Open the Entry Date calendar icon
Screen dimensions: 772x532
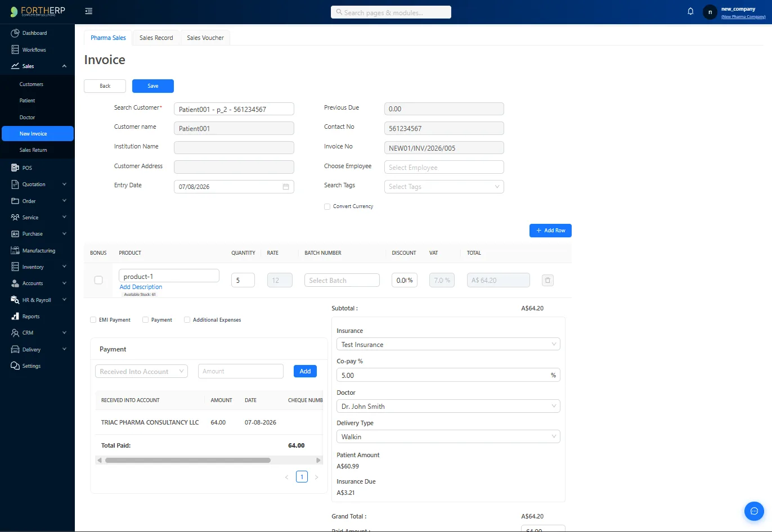tap(286, 187)
